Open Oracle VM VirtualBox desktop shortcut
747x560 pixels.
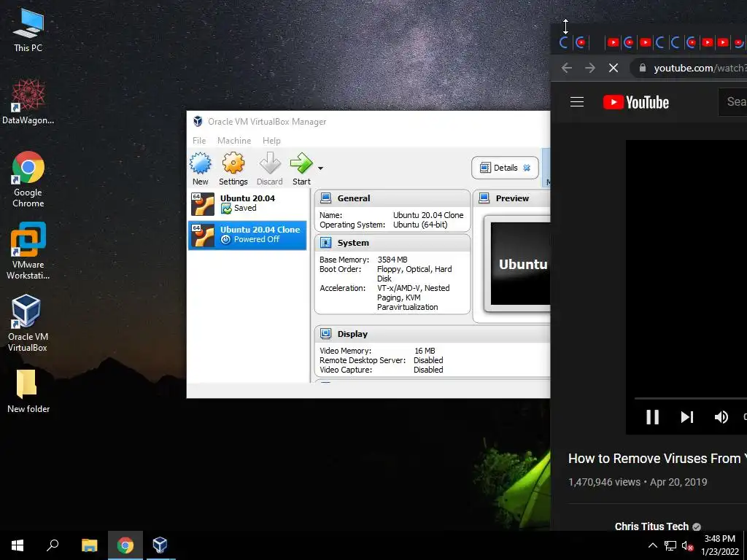coord(28,323)
